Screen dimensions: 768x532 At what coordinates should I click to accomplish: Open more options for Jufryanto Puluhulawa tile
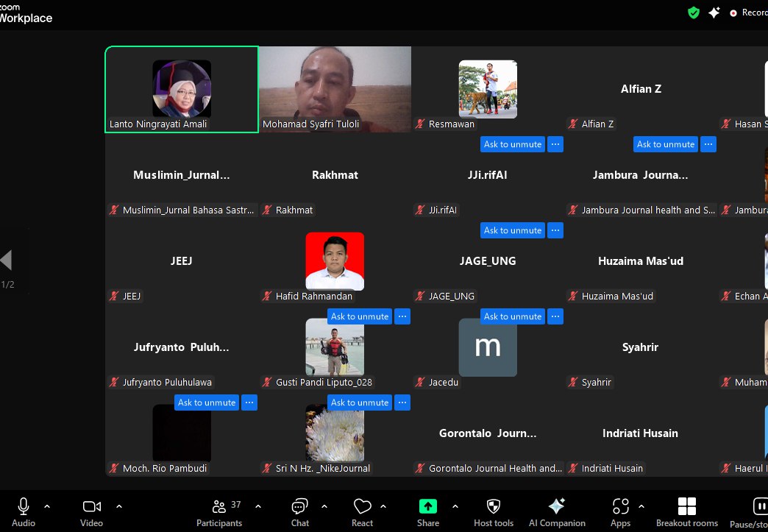click(249, 402)
